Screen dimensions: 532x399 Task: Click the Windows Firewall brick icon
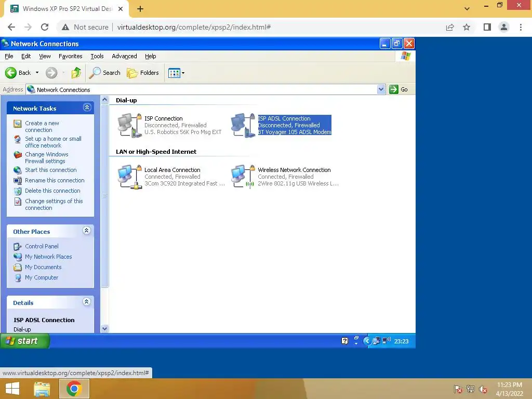tap(17, 155)
